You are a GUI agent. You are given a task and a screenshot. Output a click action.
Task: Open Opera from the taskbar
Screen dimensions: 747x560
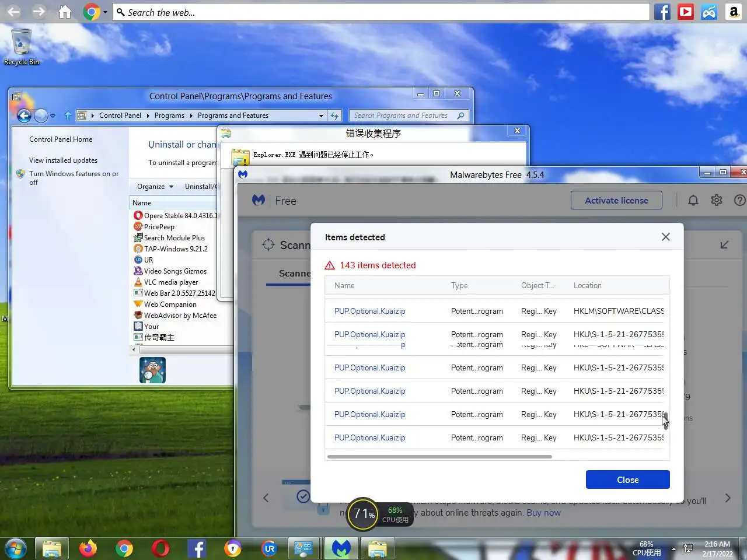click(160, 548)
